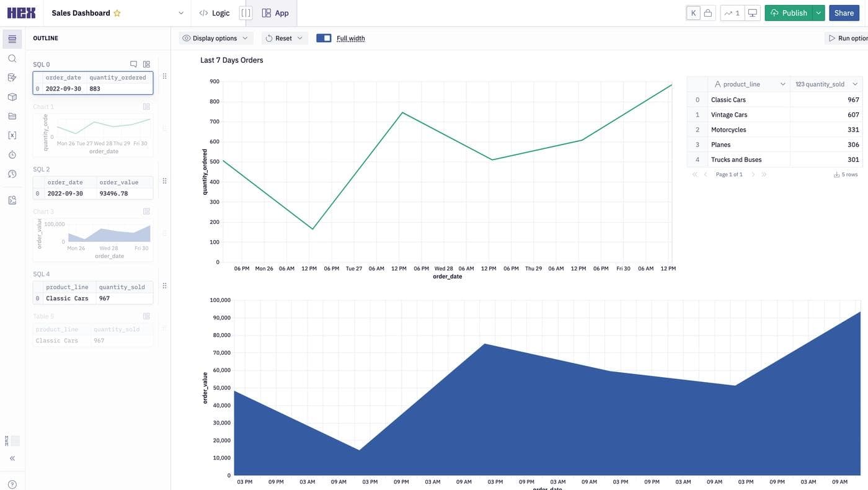This screenshot has width=868, height=490.
Task: Click the lock icon in the top bar
Action: tap(708, 13)
